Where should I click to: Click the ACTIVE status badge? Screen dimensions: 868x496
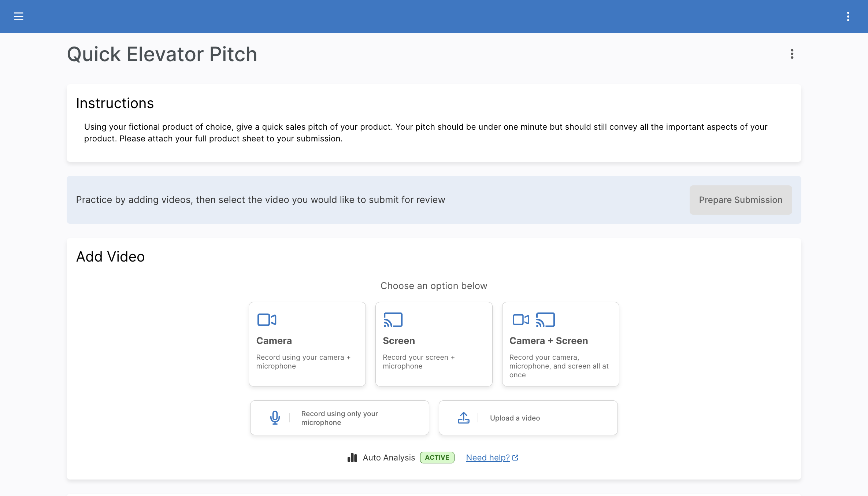(x=437, y=458)
